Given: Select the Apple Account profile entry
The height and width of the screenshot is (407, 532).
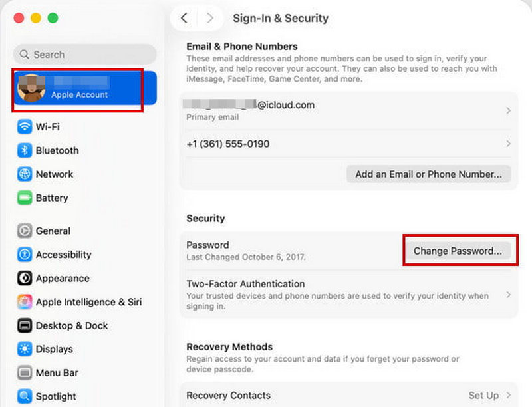Looking at the screenshot, I should 81,88.
